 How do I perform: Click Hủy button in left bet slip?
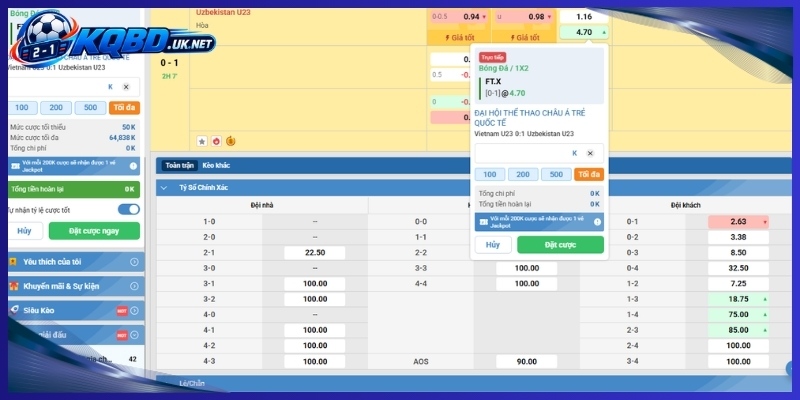click(x=24, y=231)
